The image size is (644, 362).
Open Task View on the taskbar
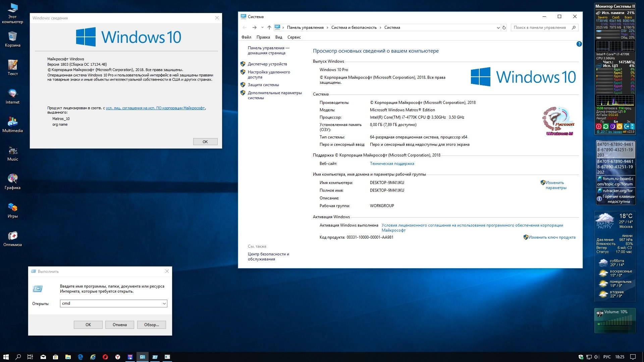(30, 357)
